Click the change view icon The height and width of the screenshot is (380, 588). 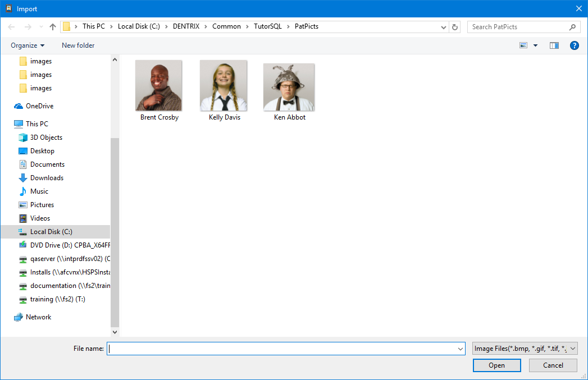[524, 45]
